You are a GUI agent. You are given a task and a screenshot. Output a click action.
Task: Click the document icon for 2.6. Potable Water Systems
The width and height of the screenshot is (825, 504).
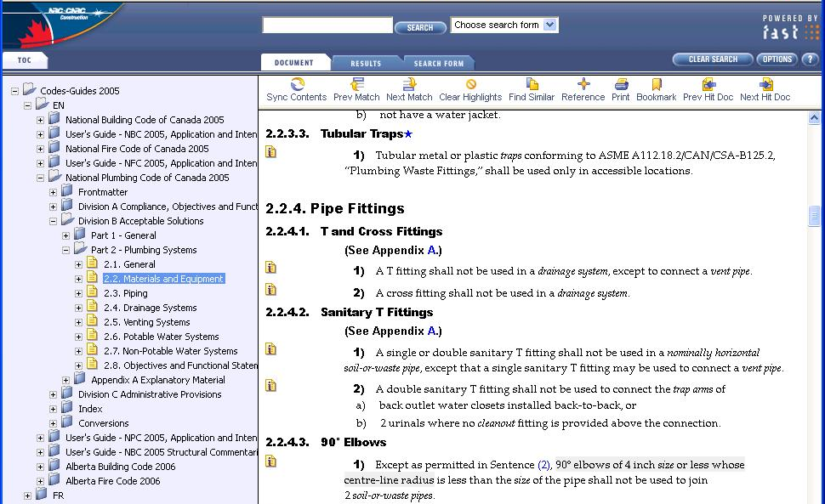click(x=92, y=336)
